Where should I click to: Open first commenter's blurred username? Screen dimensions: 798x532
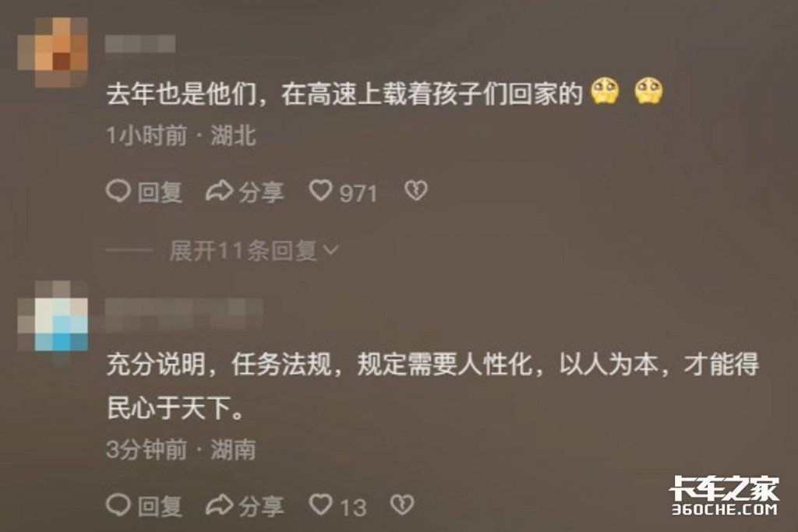pos(140,44)
